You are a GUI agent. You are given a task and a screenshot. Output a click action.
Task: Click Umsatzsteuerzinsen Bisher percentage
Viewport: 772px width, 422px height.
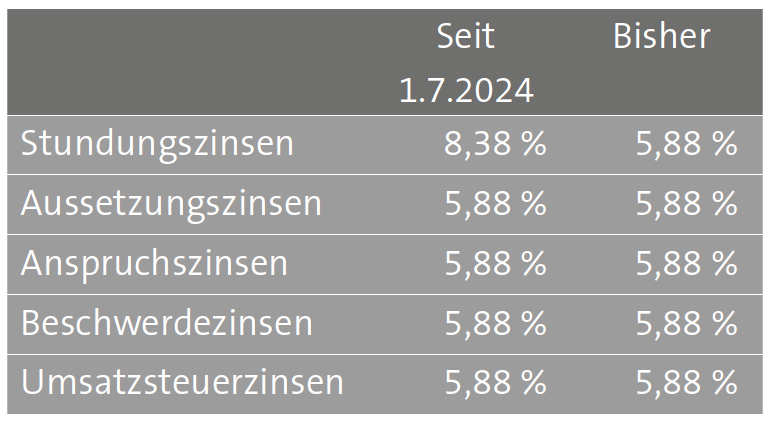686,383
